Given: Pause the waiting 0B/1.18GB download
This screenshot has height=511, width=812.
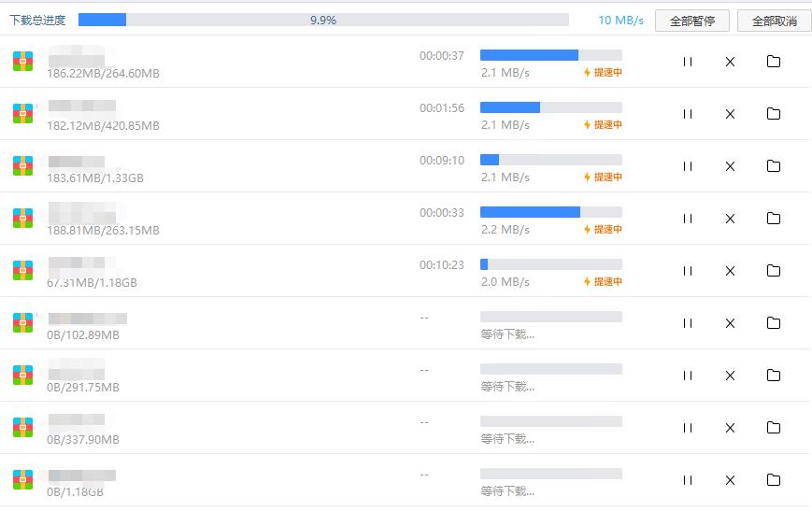Looking at the screenshot, I should tap(688, 480).
